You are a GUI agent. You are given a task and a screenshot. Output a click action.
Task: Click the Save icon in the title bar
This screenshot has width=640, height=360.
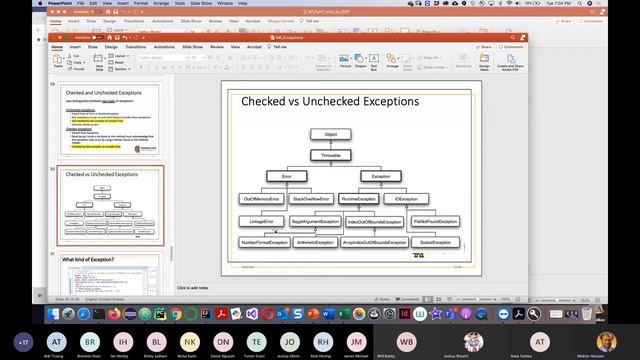point(117,38)
